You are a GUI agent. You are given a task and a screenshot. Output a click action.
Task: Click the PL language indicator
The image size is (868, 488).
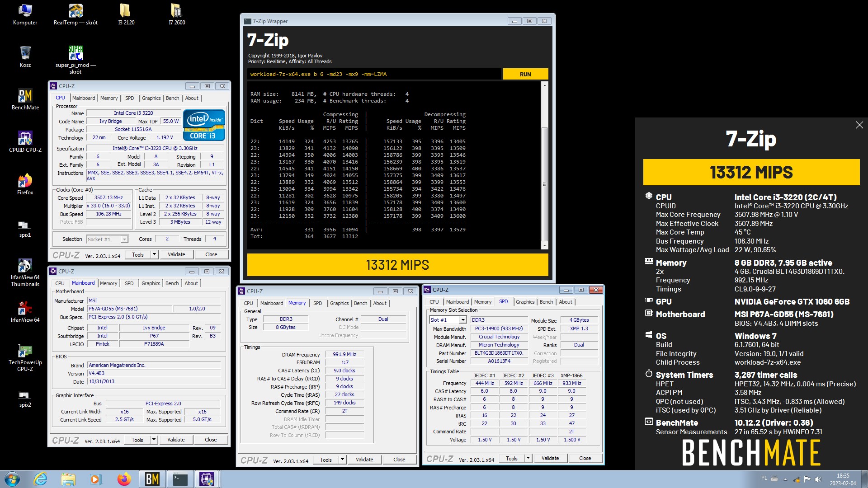tap(764, 478)
